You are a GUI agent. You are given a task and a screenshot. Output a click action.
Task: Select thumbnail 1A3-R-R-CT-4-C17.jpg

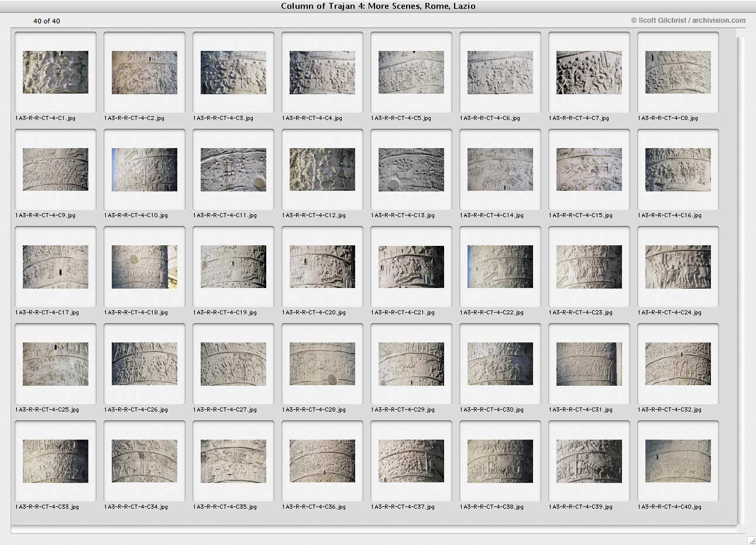click(56, 266)
